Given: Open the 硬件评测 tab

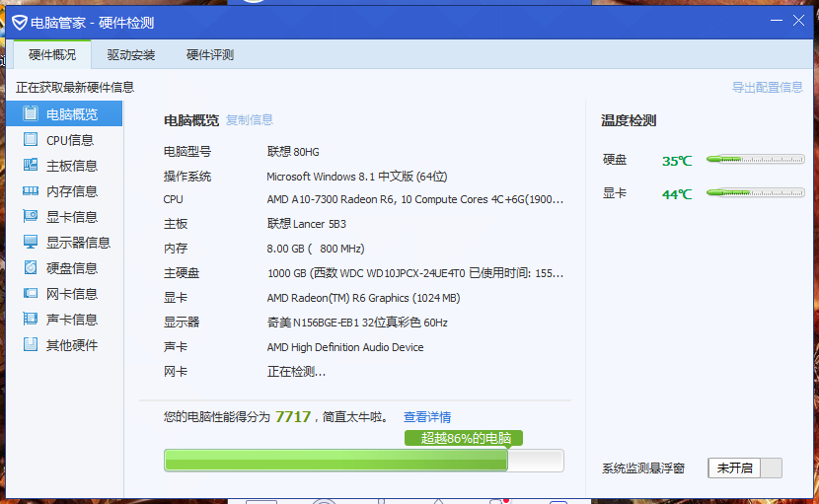Looking at the screenshot, I should coord(210,55).
